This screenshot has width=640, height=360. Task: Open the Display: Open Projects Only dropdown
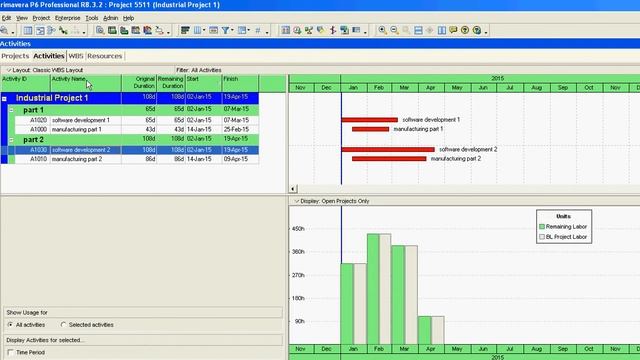pyautogui.click(x=332, y=201)
